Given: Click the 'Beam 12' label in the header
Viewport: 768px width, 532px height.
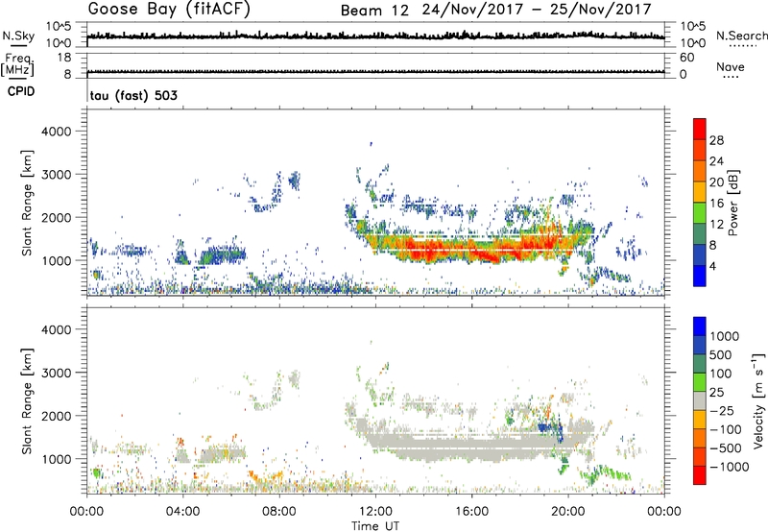Looking at the screenshot, I should click(x=374, y=11).
